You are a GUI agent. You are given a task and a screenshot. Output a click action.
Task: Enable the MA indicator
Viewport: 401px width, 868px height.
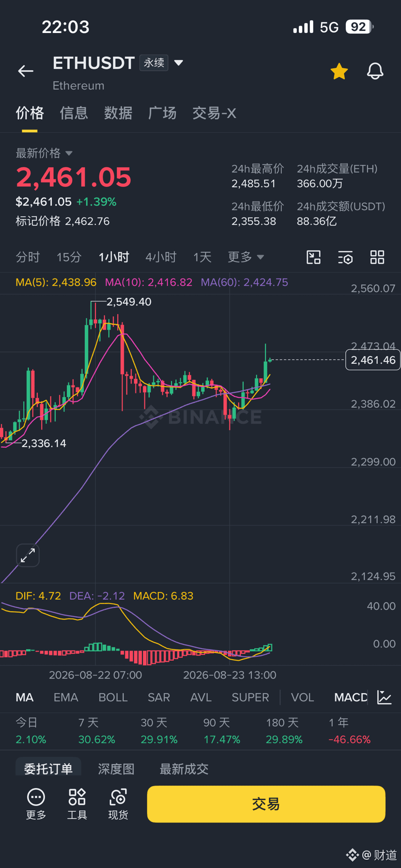(x=25, y=697)
